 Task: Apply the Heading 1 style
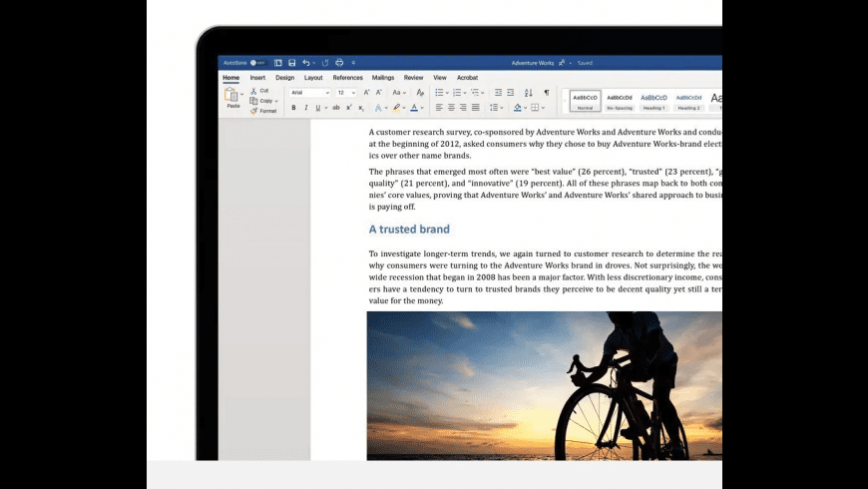(x=653, y=102)
